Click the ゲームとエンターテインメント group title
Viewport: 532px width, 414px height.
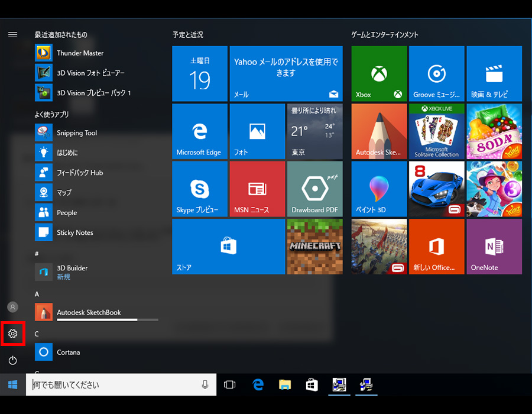(385, 35)
